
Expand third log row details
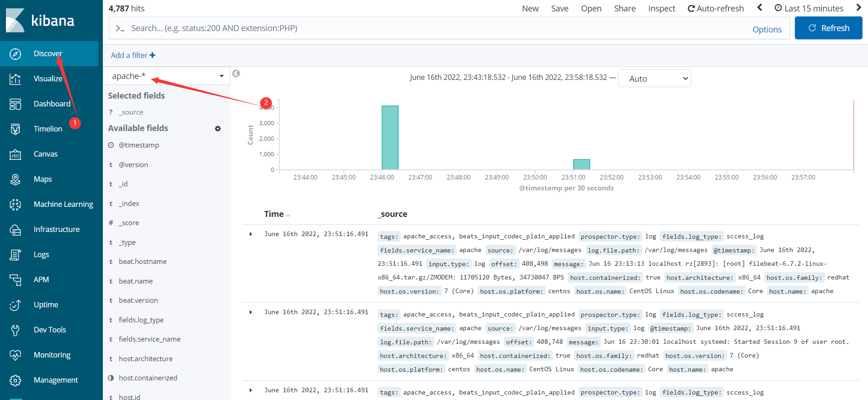tap(250, 390)
